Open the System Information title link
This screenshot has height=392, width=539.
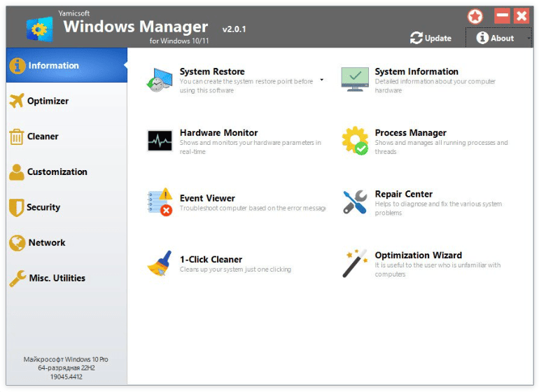coord(416,71)
